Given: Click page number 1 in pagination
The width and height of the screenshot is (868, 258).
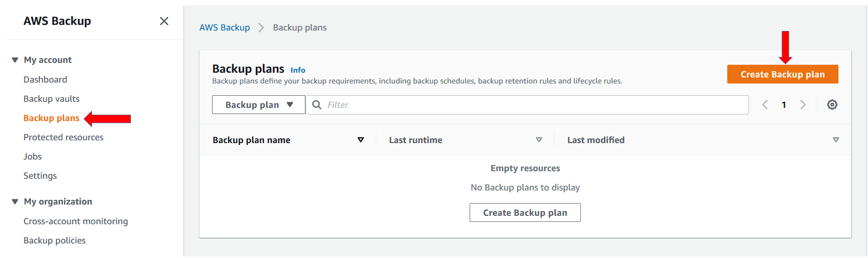Looking at the screenshot, I should click(784, 105).
